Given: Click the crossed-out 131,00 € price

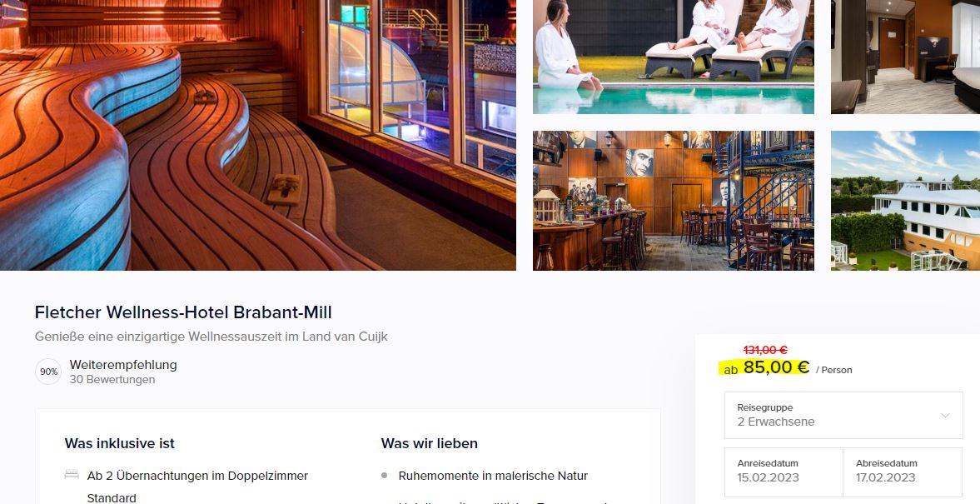Looking at the screenshot, I should pos(765,350).
